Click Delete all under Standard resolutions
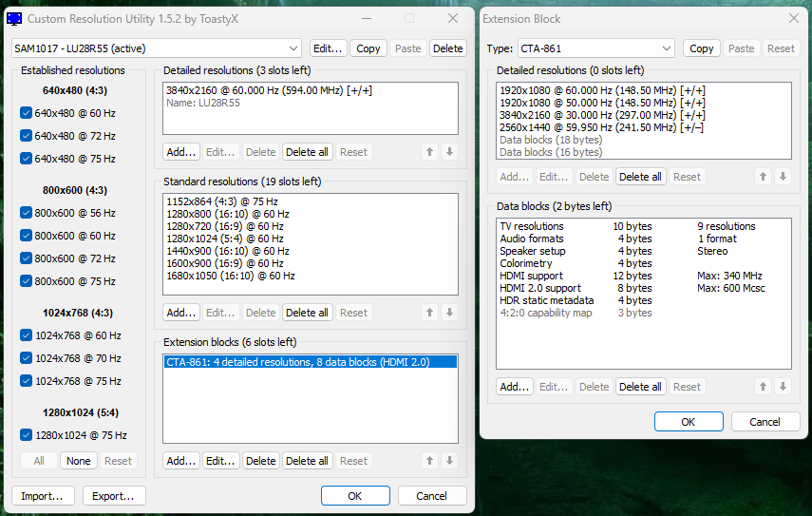 coord(307,313)
